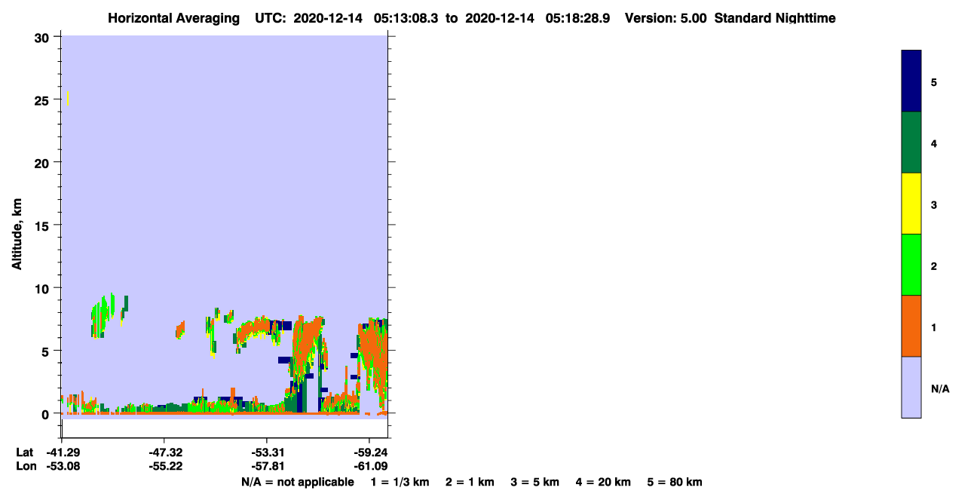The height and width of the screenshot is (503, 980).
Task: Click the longitude value -55.22
Action: [x=164, y=466]
